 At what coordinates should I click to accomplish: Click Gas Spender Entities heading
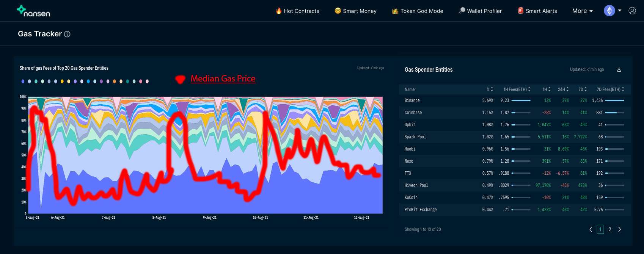(x=429, y=70)
